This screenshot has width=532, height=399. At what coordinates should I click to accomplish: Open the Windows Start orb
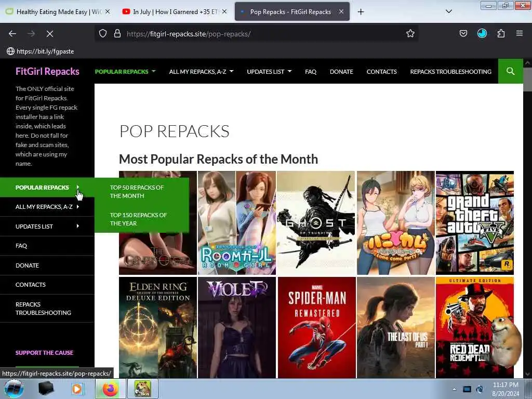coord(14,389)
